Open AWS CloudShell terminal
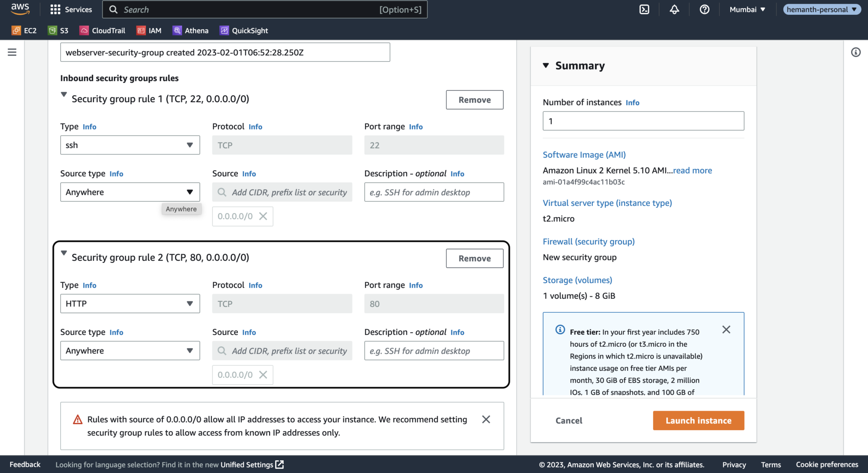This screenshot has width=868, height=473. tap(644, 9)
